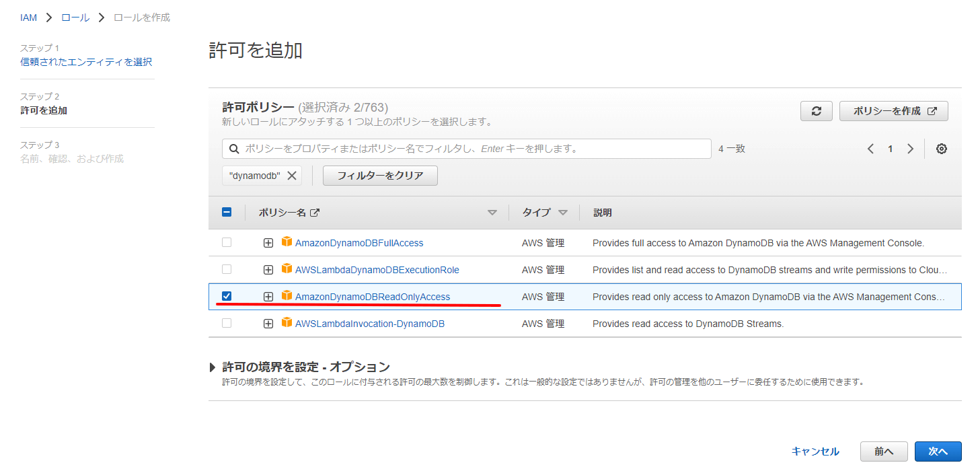Remove the "dynamodb" filter tag
Image resolution: width=980 pixels, height=469 pixels.
(292, 176)
